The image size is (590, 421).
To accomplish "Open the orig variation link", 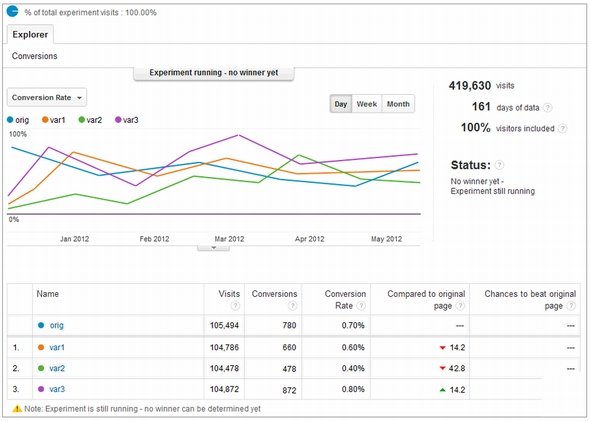I will [56, 325].
